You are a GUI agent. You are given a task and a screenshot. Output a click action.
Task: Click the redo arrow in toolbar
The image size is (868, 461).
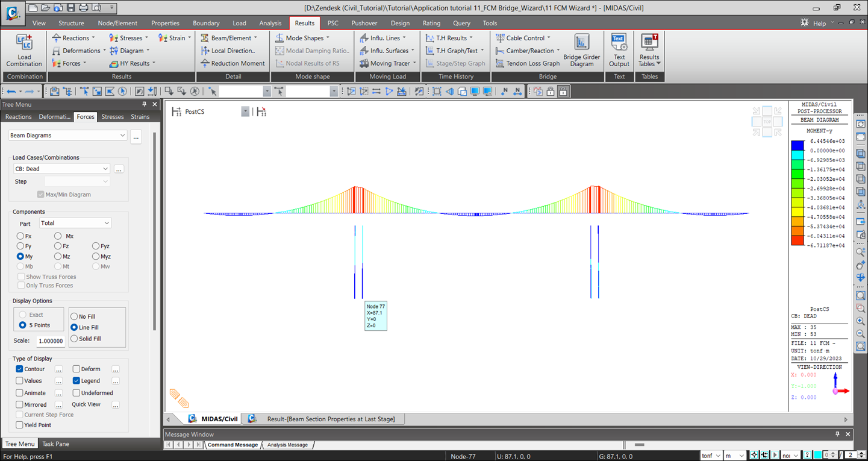[x=30, y=92]
